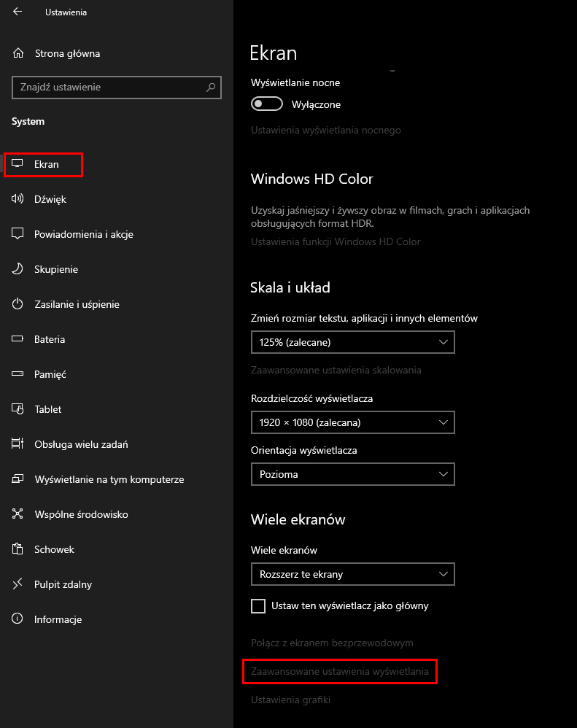Click the Skupienie moon icon
This screenshot has height=728, width=577.
18,269
